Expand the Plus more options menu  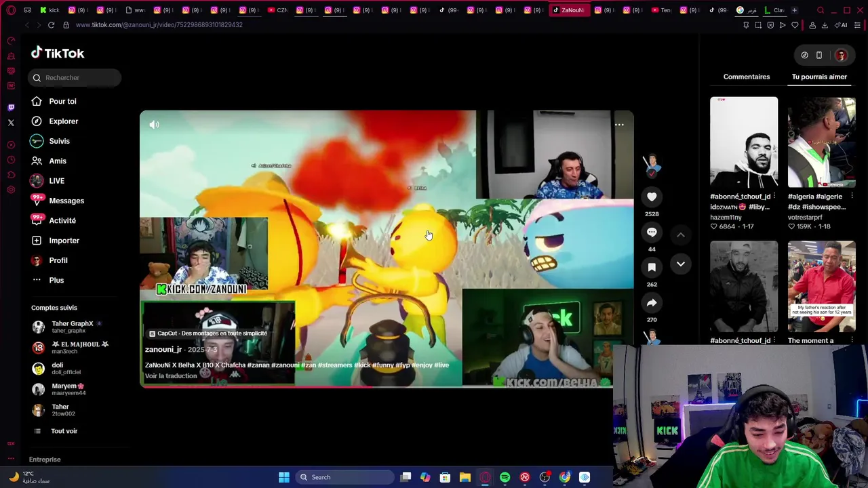(x=47, y=280)
